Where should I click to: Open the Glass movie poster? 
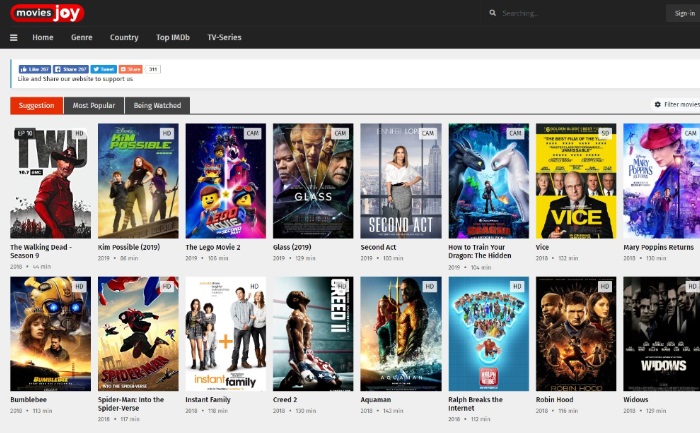click(x=313, y=181)
